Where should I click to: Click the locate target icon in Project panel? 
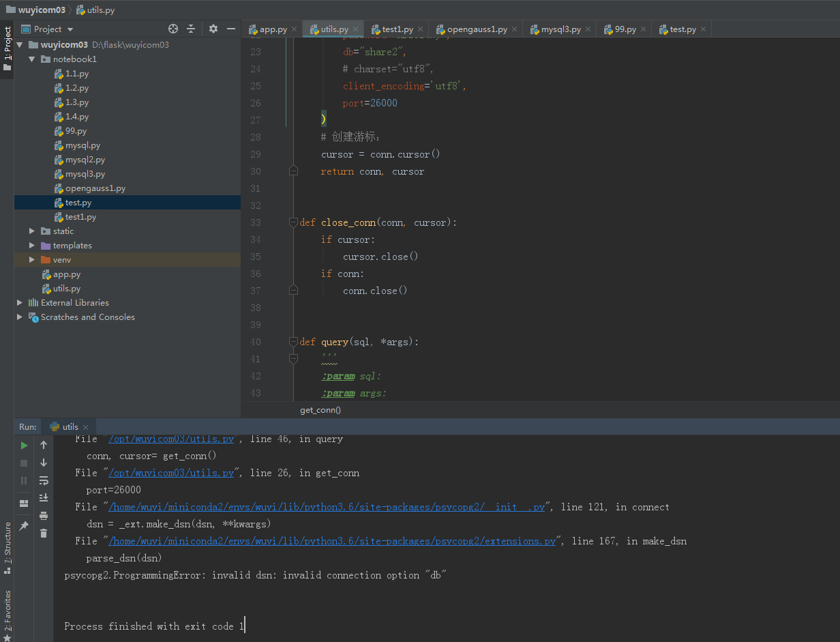pos(173,29)
